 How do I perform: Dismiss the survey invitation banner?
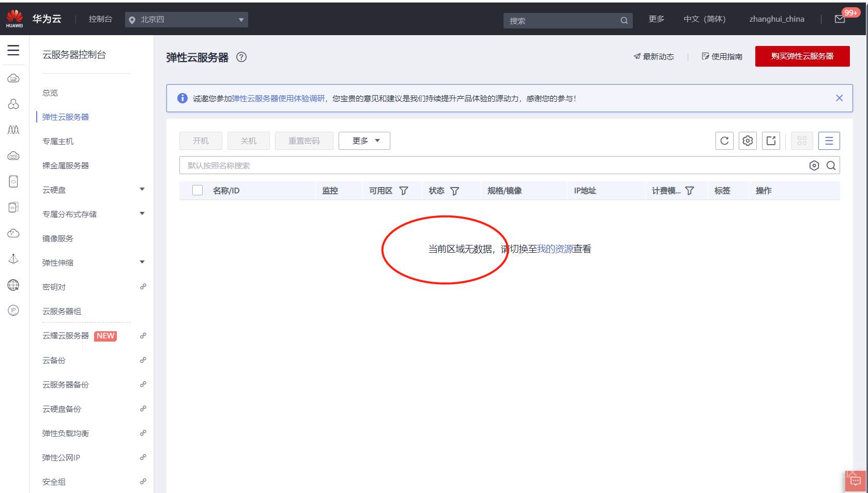[840, 98]
